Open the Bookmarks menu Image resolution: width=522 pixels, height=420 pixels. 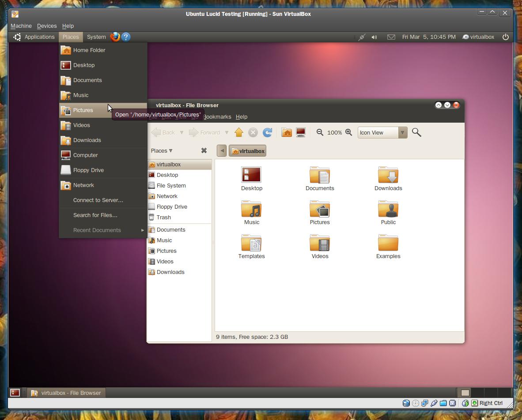217,117
